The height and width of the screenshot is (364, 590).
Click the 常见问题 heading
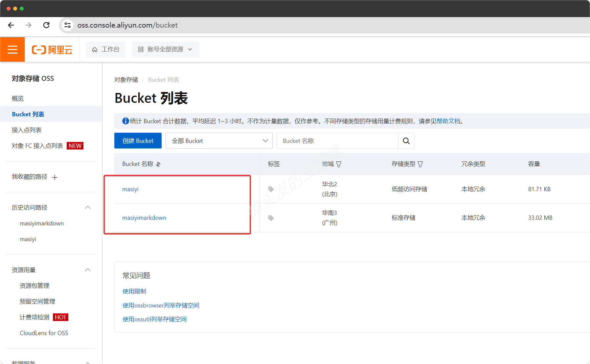[x=136, y=276]
